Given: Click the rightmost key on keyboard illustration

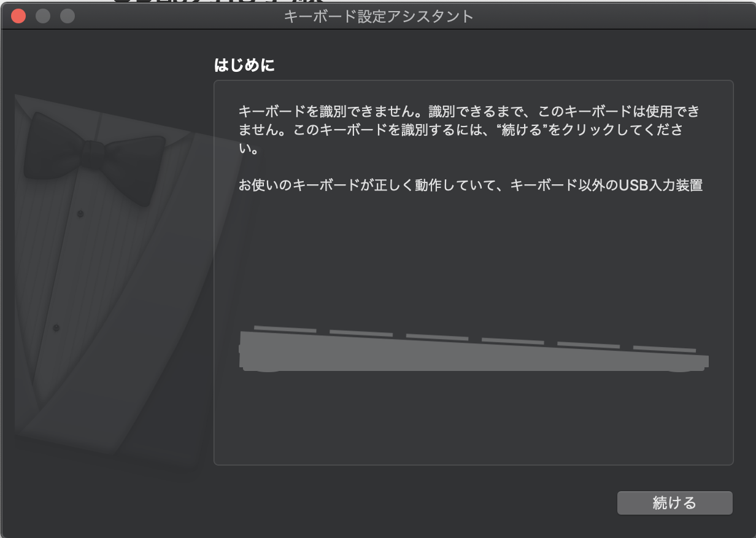Looking at the screenshot, I should pos(665,348).
